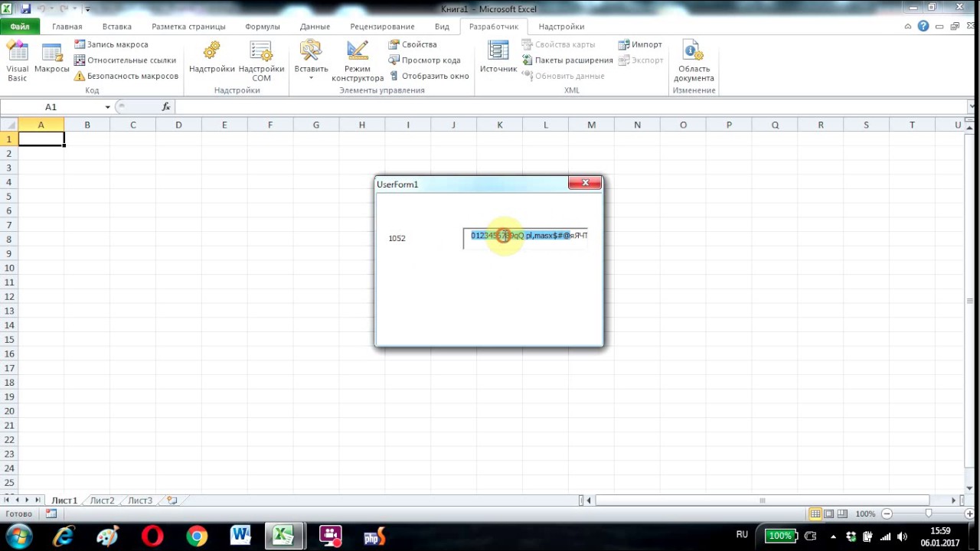Open Безопасность макросов settings
Screen dimensions: 980x551
coord(126,76)
